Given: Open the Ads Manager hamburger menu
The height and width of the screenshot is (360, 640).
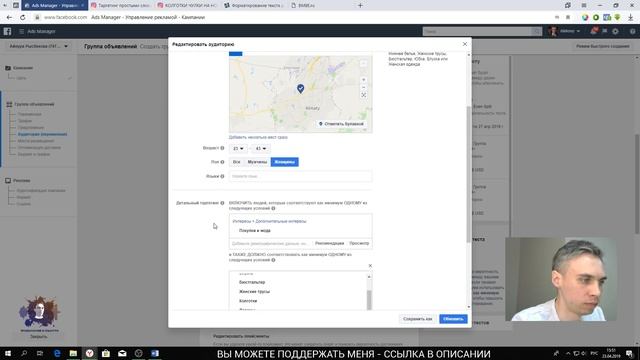Looking at the screenshot, I should 21,31.
